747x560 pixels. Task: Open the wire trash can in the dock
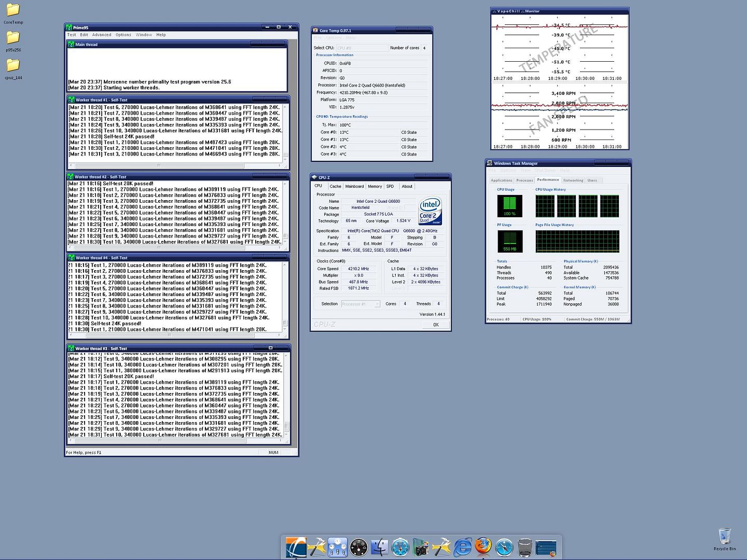tap(525, 547)
